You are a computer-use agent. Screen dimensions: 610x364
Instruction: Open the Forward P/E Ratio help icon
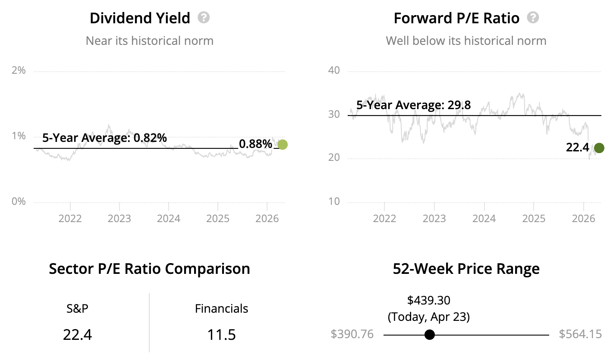[533, 18]
